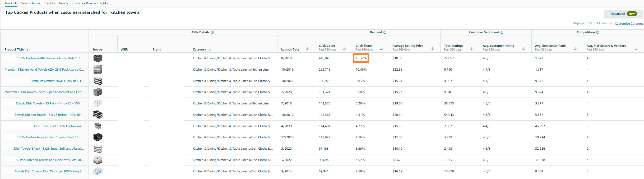Sort by Total Ratings arrow
This screenshot has width=644, height=179.
click(471, 49)
